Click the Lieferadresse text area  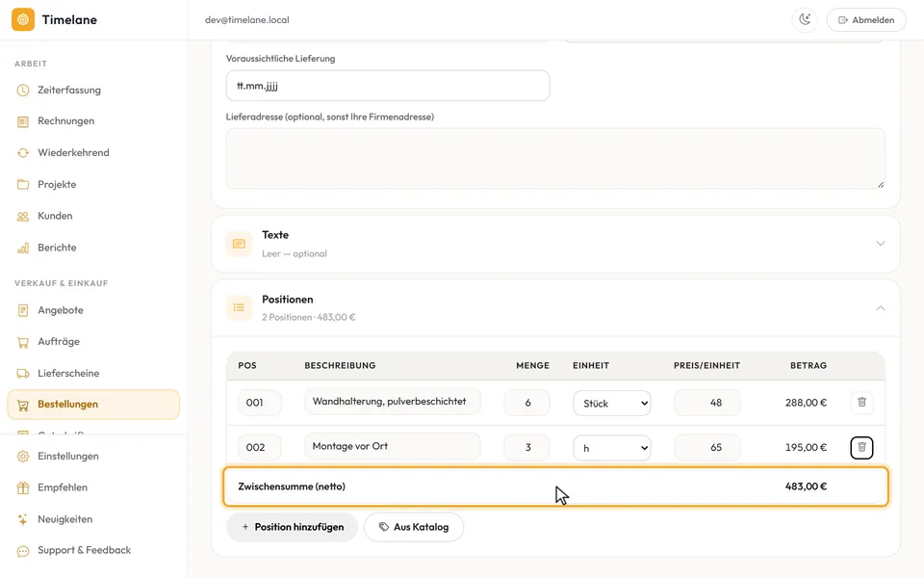555,159
